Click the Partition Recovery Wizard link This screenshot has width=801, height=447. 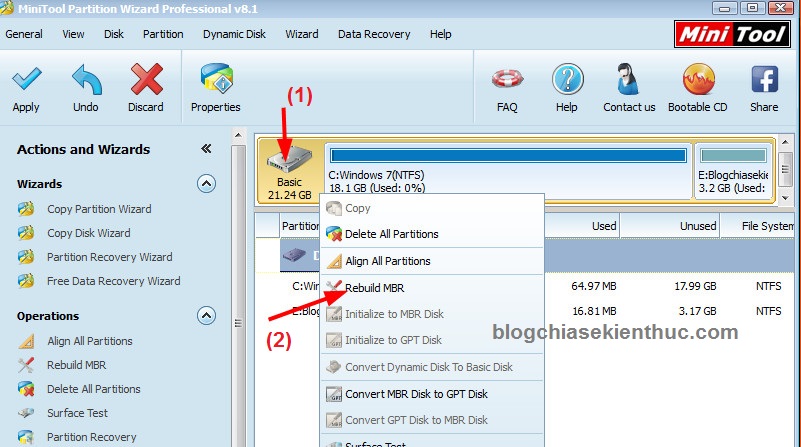tap(109, 257)
